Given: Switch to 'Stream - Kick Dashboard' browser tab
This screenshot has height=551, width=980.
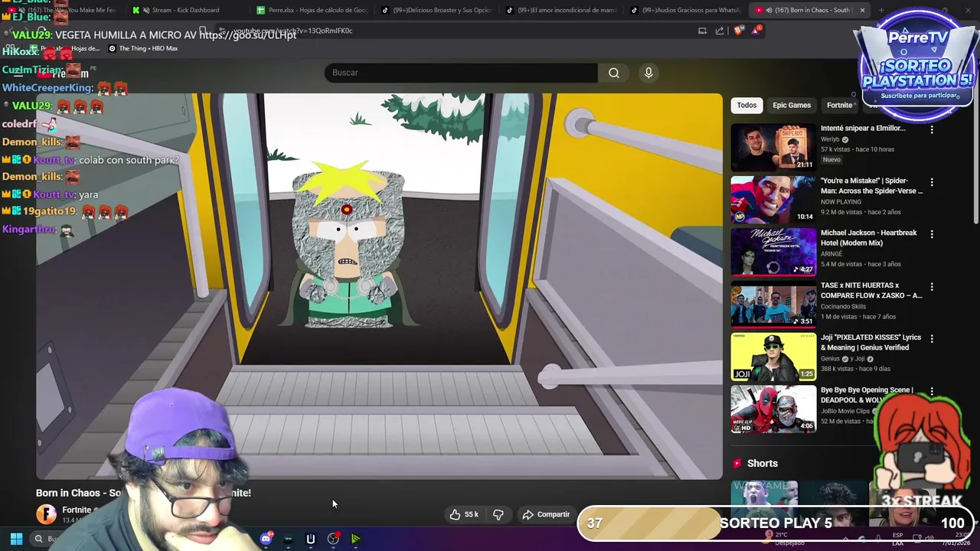Looking at the screenshot, I should pos(185,10).
